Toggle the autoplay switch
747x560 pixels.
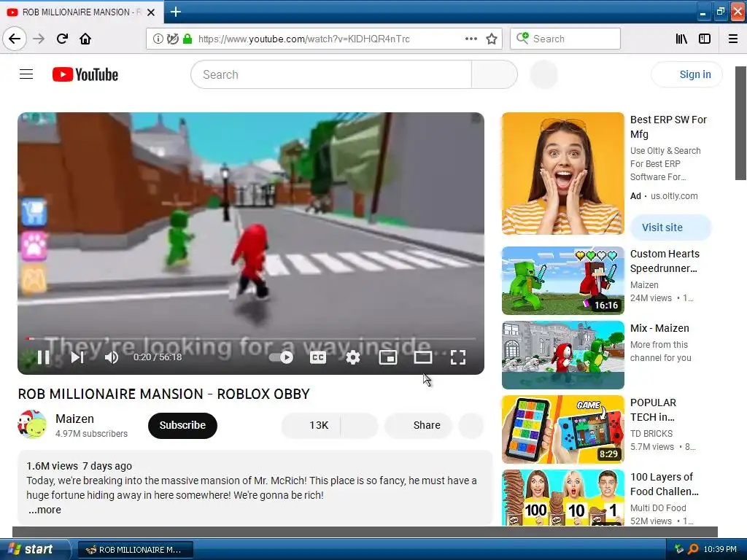(x=281, y=357)
